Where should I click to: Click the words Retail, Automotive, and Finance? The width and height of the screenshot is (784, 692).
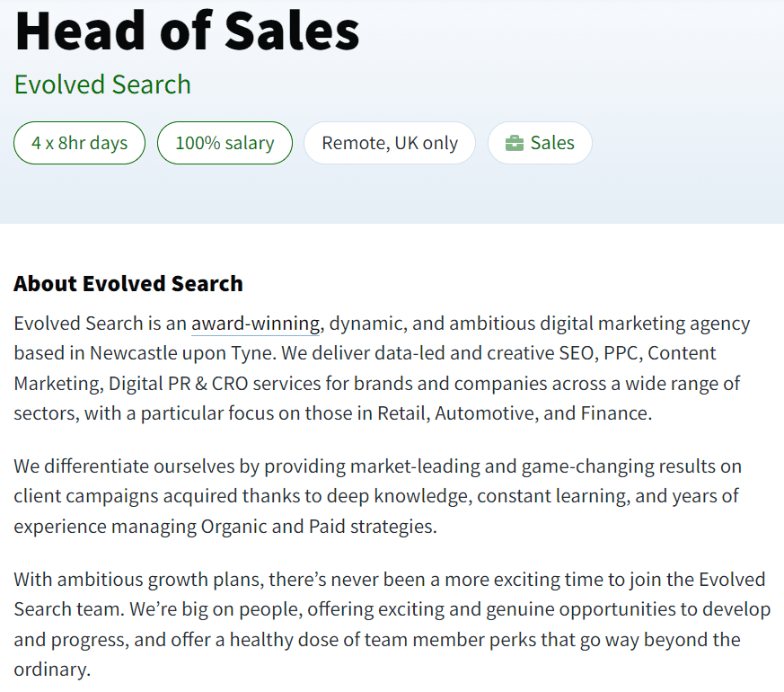514,413
